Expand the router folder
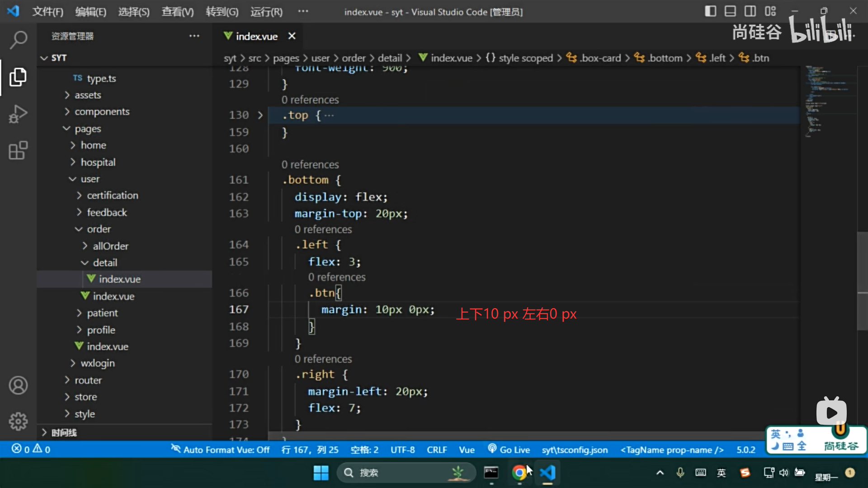The width and height of the screenshot is (868, 488). pos(88,380)
